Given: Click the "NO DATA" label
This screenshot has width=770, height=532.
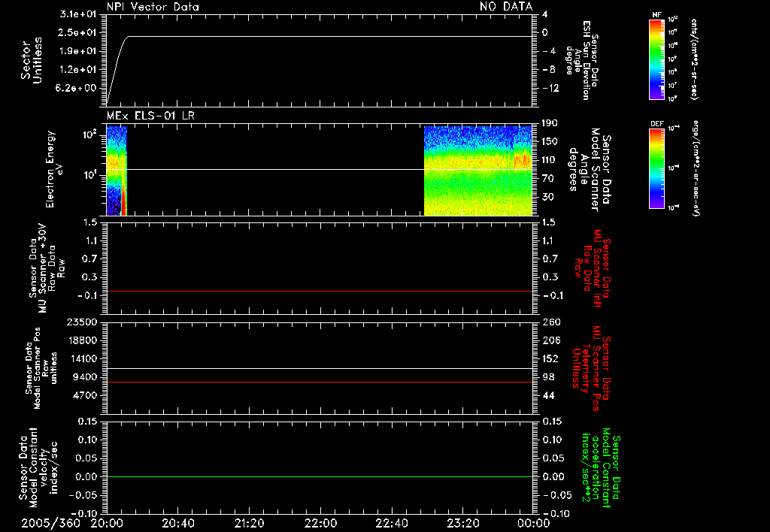Looking at the screenshot, I should (x=506, y=7).
